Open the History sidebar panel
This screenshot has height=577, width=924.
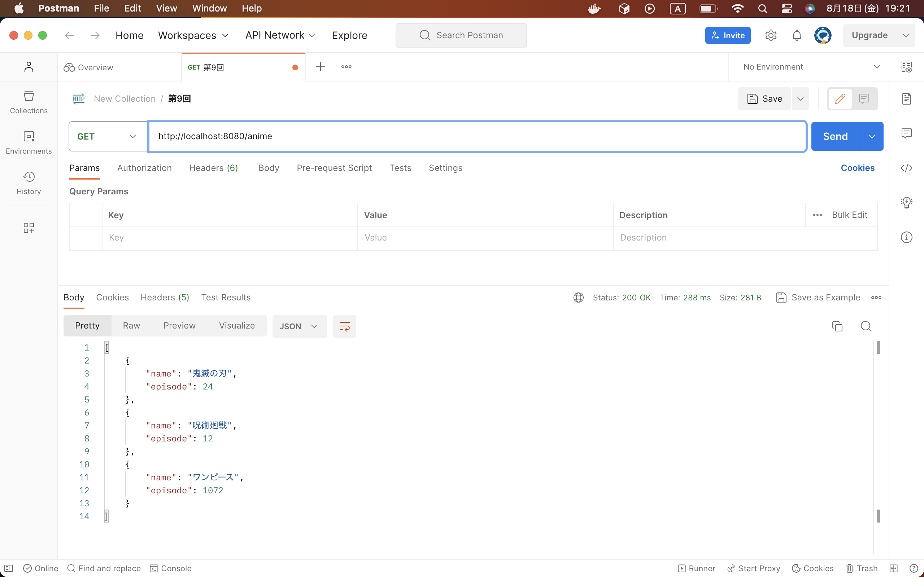point(29,183)
